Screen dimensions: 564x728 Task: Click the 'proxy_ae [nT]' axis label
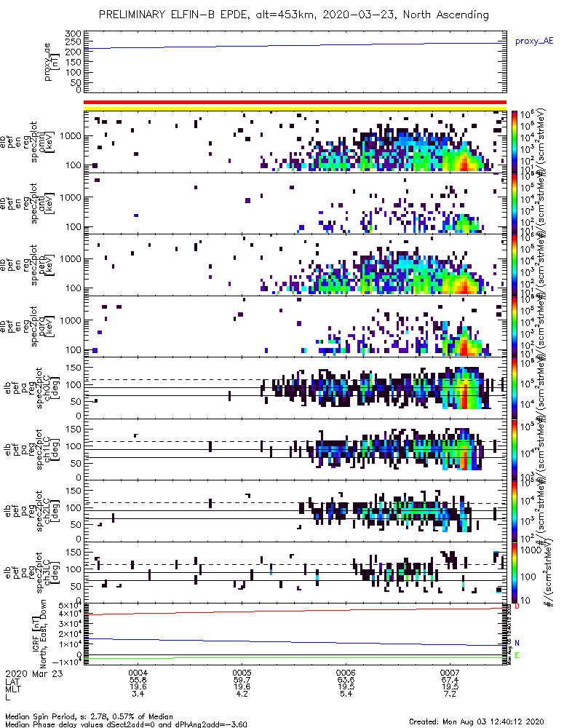pyautogui.click(x=52, y=62)
